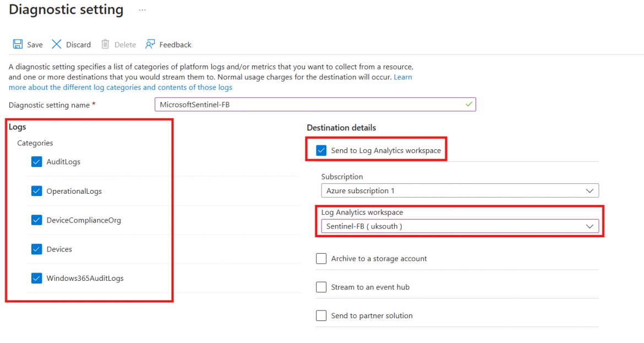644x343 pixels.
Task: Uncheck the Devices log category
Action: [x=36, y=249]
